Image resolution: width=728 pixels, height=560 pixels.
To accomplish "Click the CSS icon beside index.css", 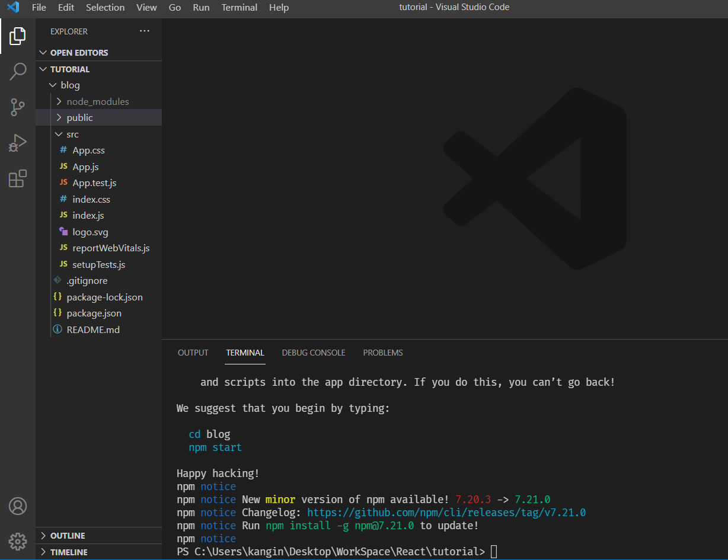I will (63, 199).
